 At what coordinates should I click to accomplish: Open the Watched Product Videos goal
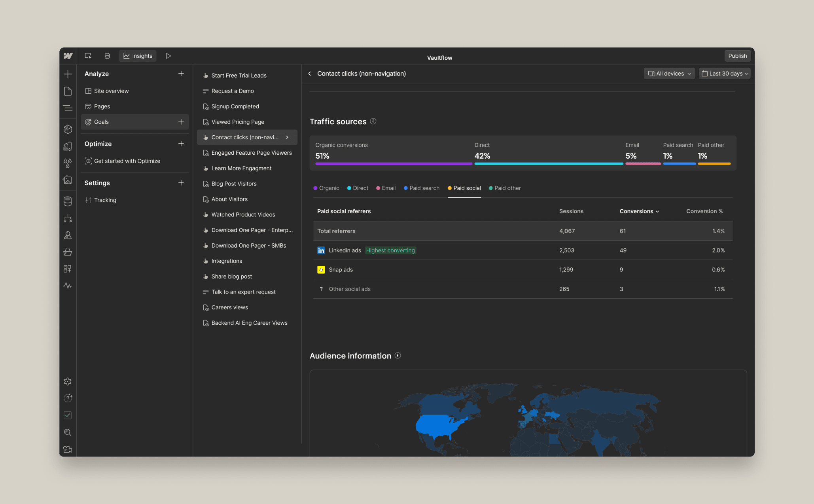tap(247, 215)
